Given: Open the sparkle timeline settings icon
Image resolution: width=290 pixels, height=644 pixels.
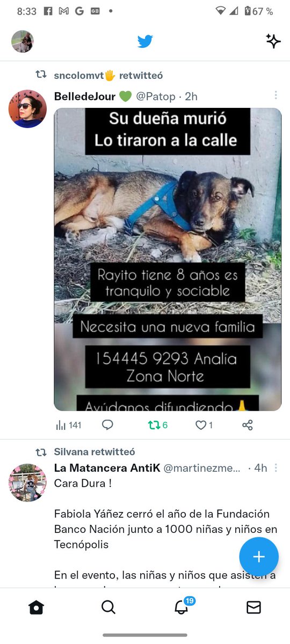Looking at the screenshot, I should pyautogui.click(x=273, y=41).
